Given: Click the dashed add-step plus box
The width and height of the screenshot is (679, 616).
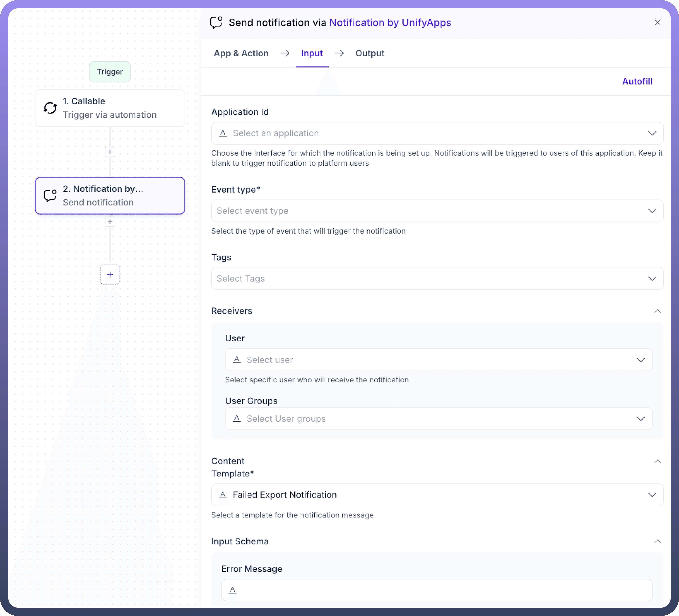Looking at the screenshot, I should point(110,275).
